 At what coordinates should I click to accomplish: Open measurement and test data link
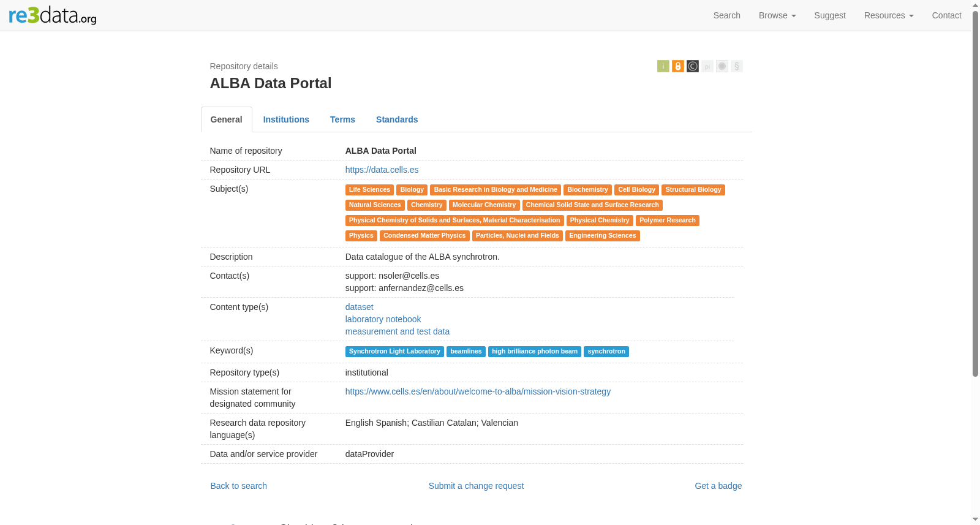tap(398, 331)
